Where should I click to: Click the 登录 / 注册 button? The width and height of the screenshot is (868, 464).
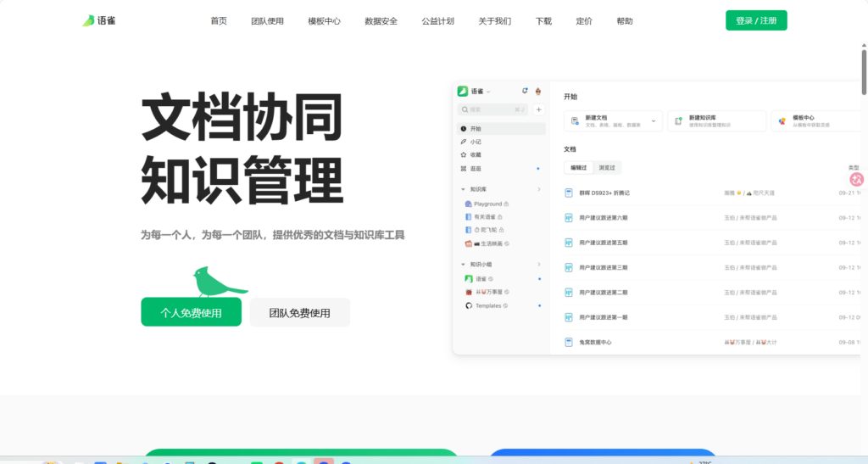(x=756, y=20)
